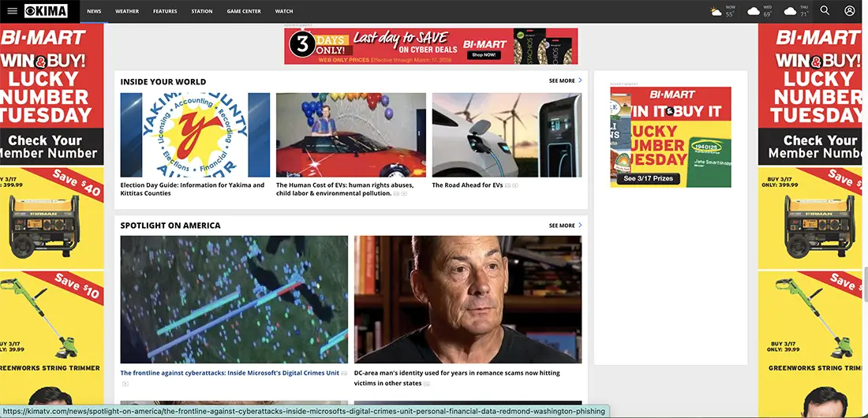Click the left Check Your Member Number banner
The height and width of the screenshot is (418, 868).
(x=51, y=147)
